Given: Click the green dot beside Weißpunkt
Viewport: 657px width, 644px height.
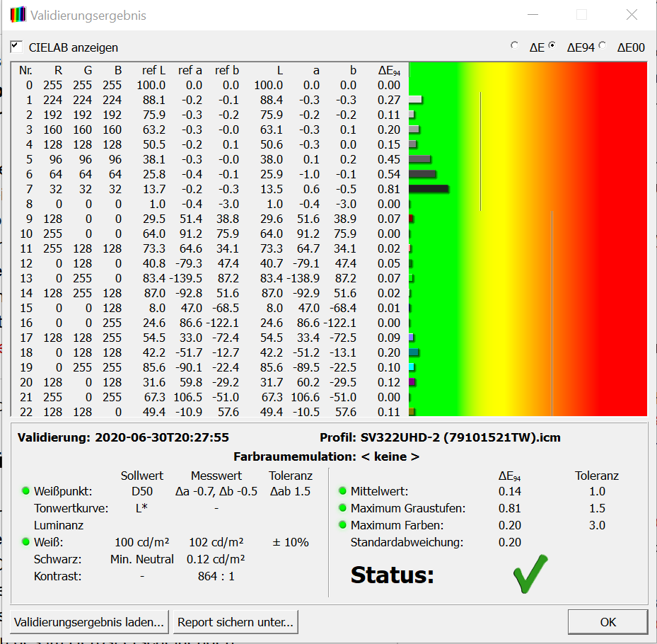Looking at the screenshot, I should (x=25, y=491).
